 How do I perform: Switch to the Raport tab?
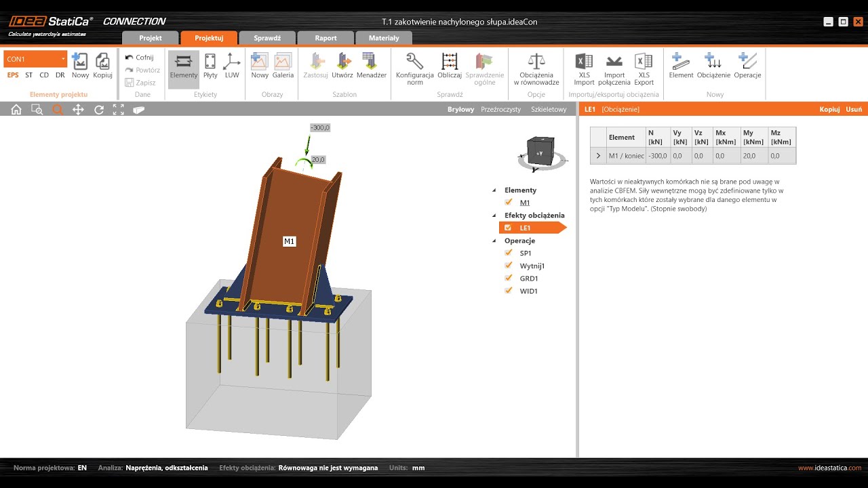tap(325, 38)
